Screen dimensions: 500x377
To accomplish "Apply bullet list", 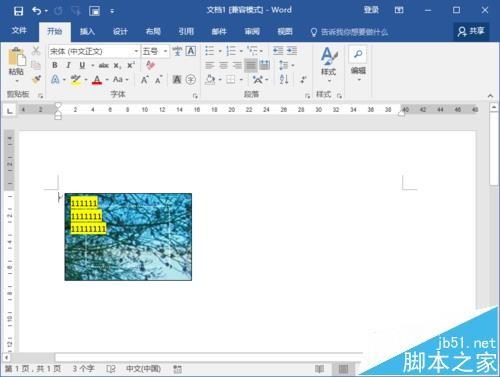I will 210,51.
